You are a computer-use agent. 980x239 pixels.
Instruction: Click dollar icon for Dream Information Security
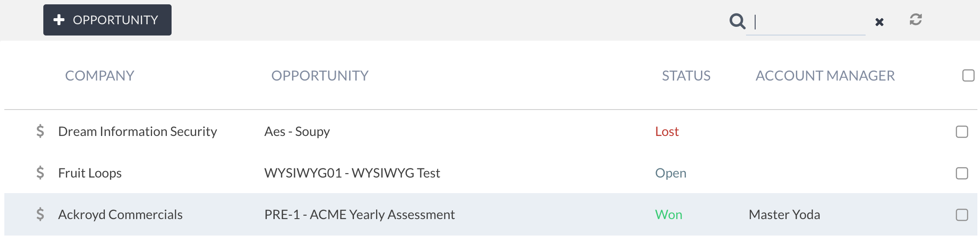click(40, 131)
